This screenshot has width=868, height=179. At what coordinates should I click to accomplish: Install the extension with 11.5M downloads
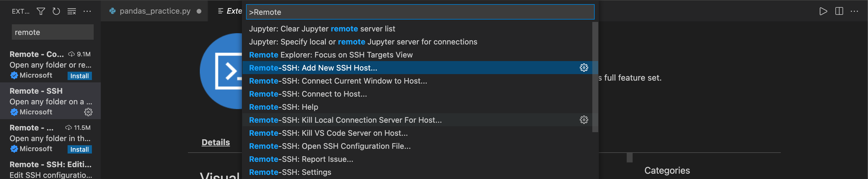79,149
